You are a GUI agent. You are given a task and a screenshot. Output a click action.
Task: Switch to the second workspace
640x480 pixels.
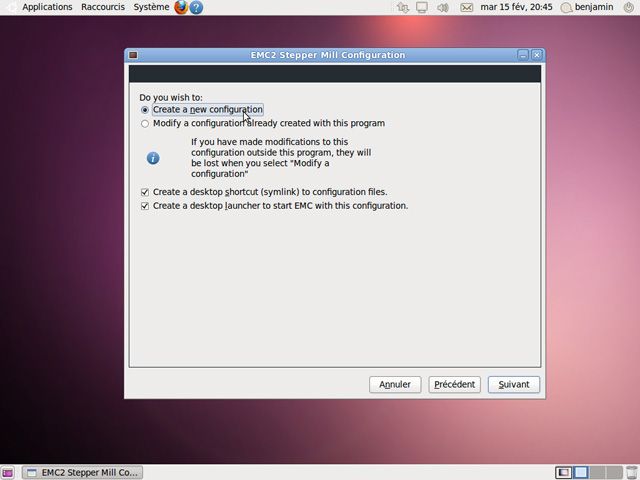[580, 472]
